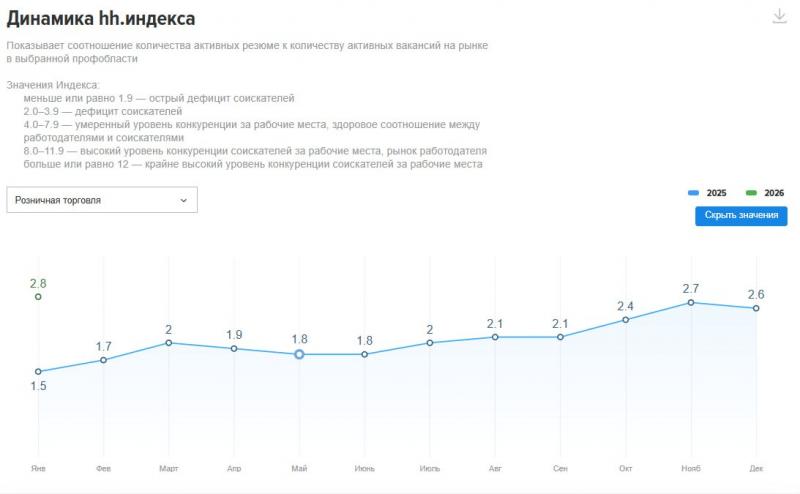
Task: Click the April data point at 1.9
Action: (x=234, y=348)
